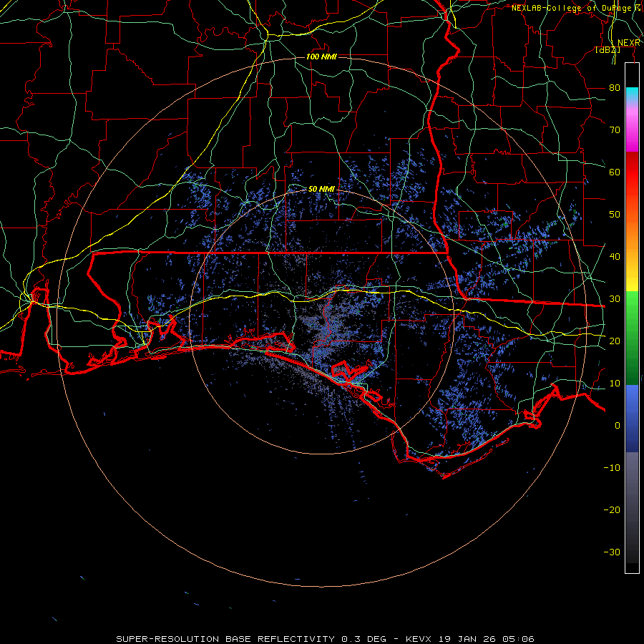The height and width of the screenshot is (644, 644).
Task: Click the [dBZ] unit label
Action: (x=608, y=50)
